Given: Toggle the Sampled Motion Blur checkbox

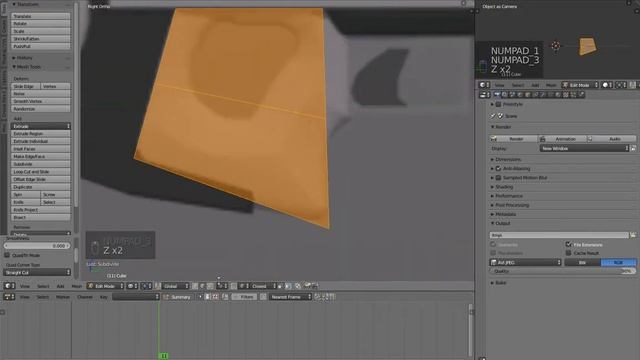Looking at the screenshot, I should tap(498, 178).
